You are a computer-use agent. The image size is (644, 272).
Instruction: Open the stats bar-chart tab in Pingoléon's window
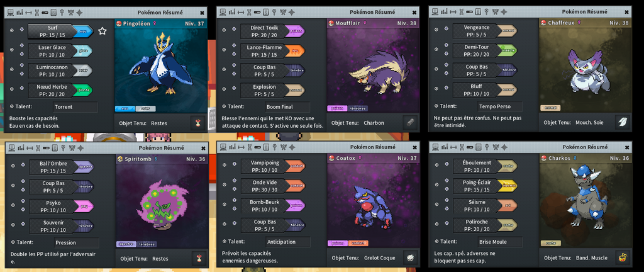point(19,13)
